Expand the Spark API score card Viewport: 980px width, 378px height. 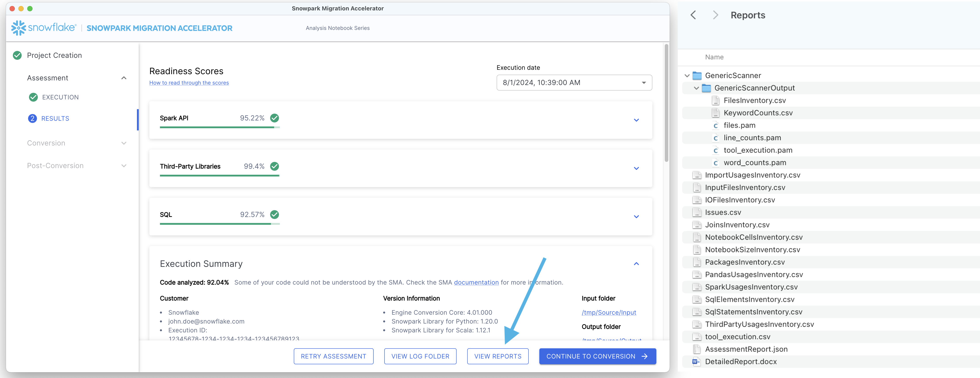tap(636, 120)
